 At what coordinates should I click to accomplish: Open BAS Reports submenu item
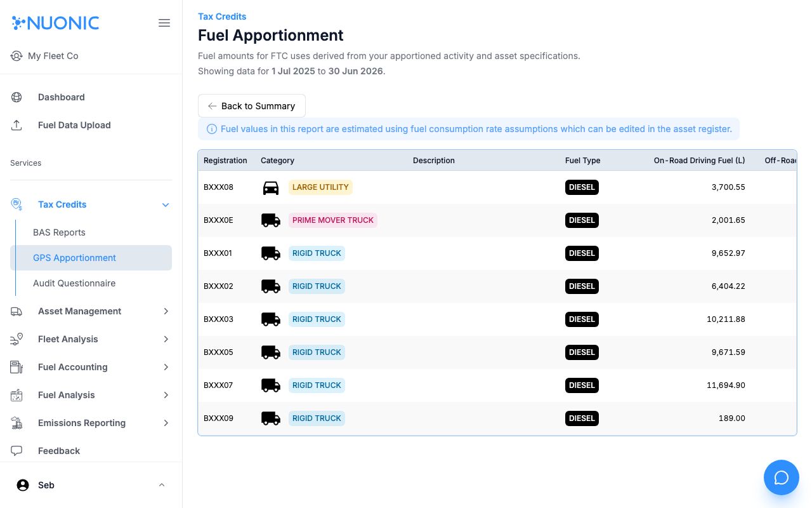(91, 232)
